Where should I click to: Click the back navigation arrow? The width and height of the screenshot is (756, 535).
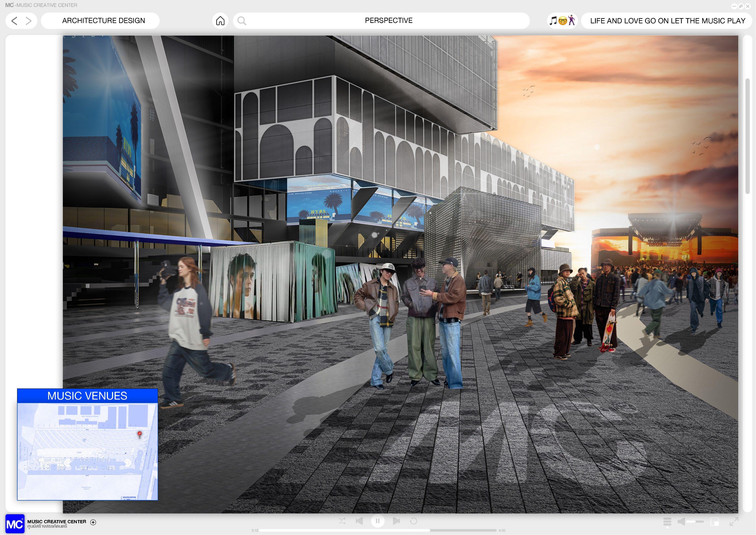coord(14,21)
